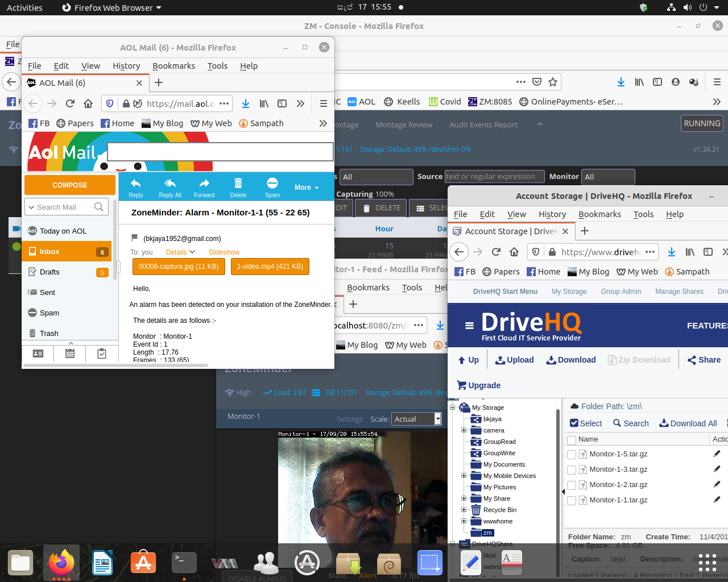Screen dimensions: 728x582
Task: Click the orange COMPOSE button
Action: point(70,185)
